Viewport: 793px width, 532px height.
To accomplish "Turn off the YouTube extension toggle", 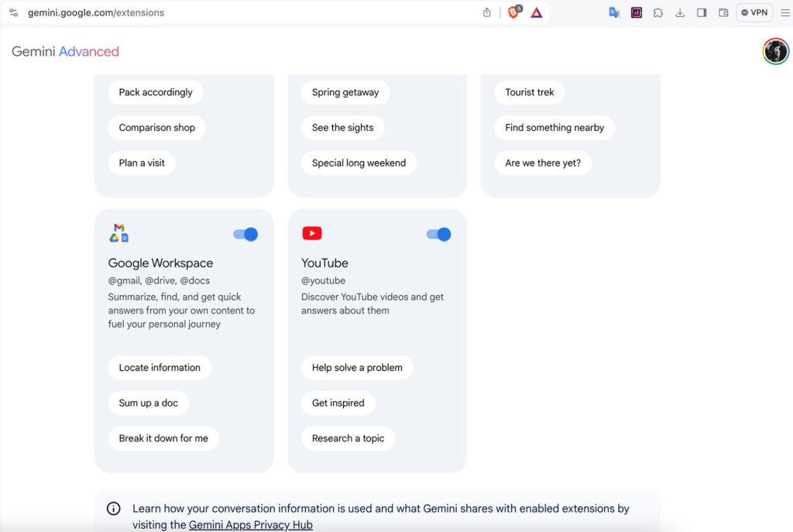I will pyautogui.click(x=438, y=233).
